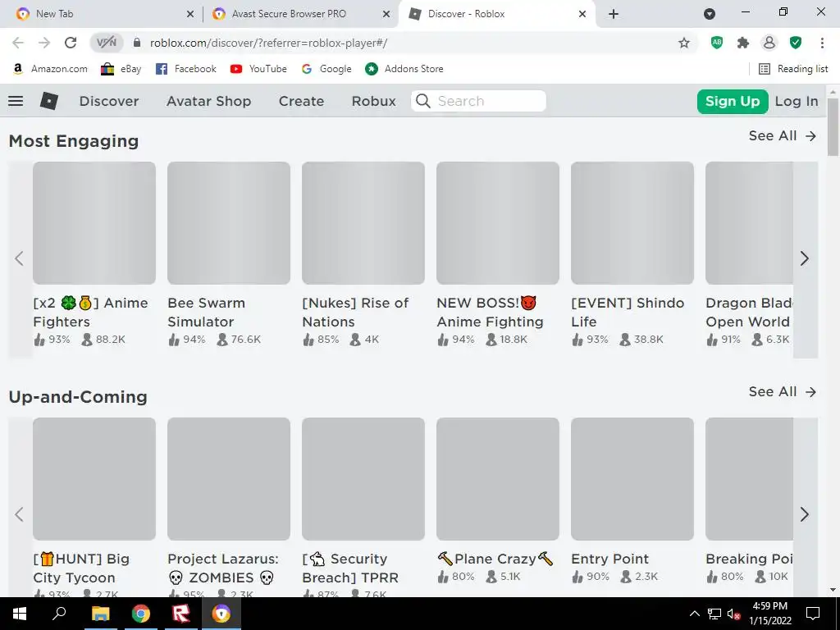Open the eBay bookmark

121,69
